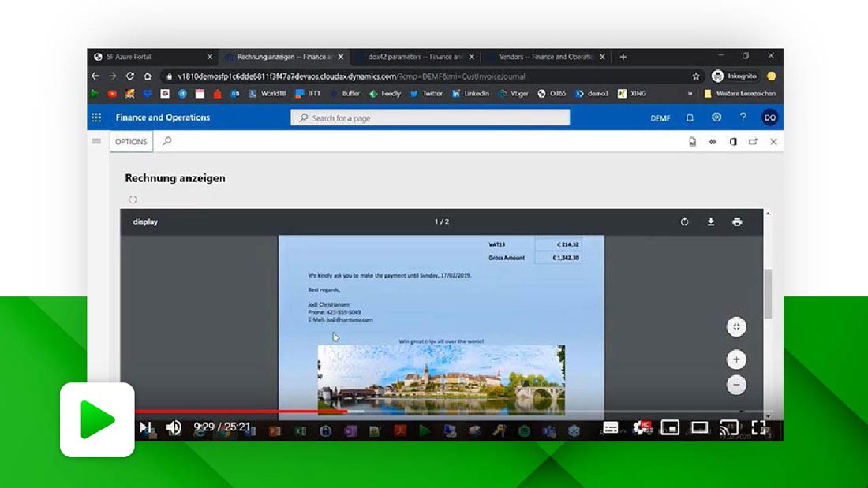Screen dimensions: 868x488
Task: Enter fullscreen video mode
Action: point(758,427)
